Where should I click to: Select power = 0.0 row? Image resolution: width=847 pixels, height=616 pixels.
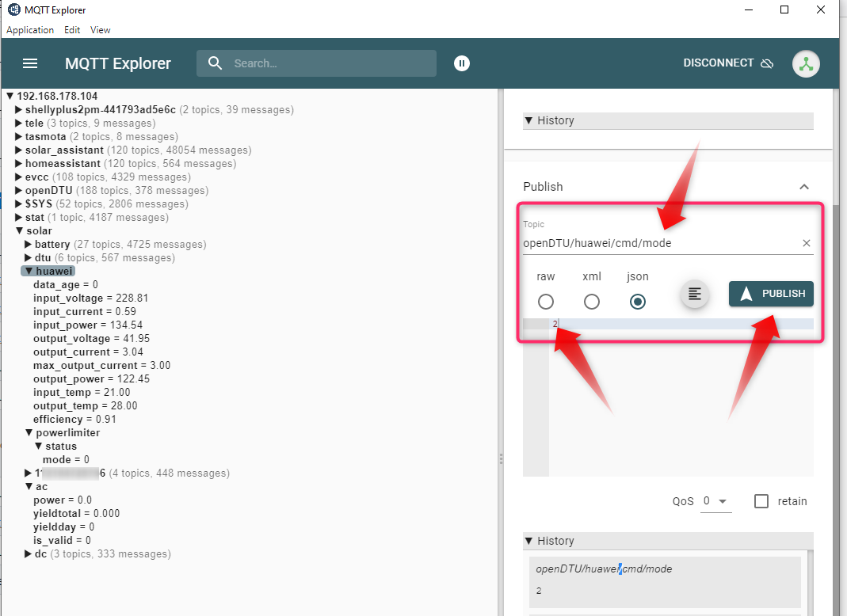tap(62, 500)
